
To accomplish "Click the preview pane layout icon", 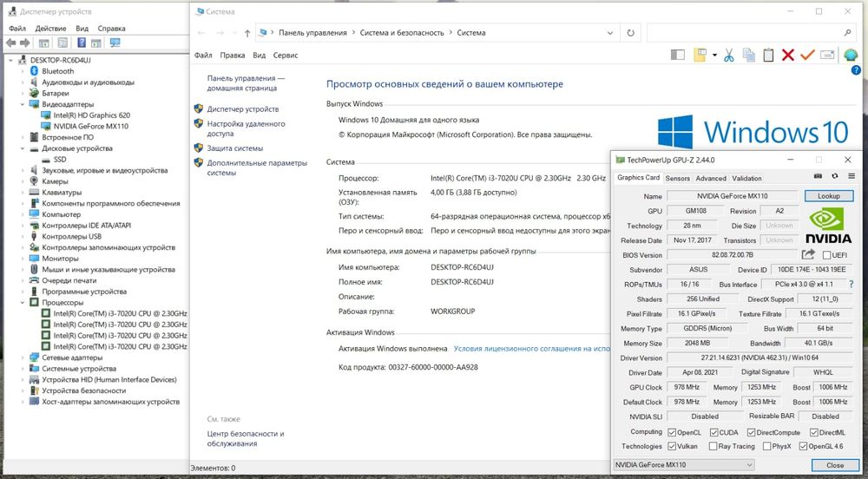I will point(677,55).
